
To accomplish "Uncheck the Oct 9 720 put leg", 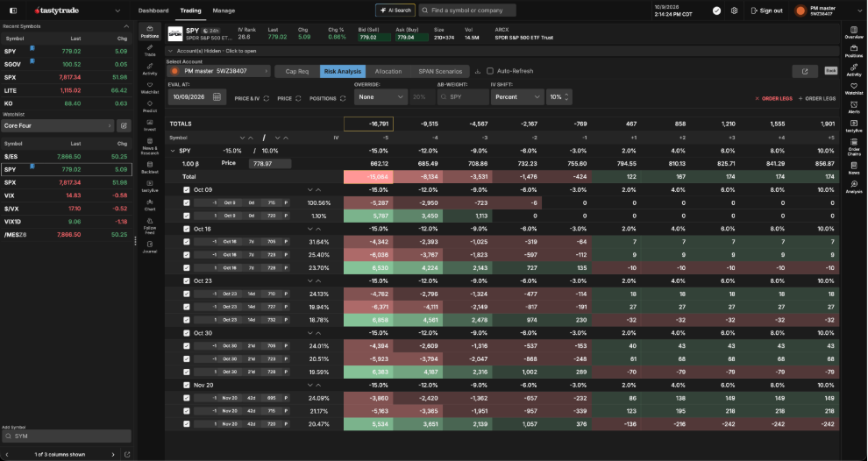I will pyautogui.click(x=187, y=216).
